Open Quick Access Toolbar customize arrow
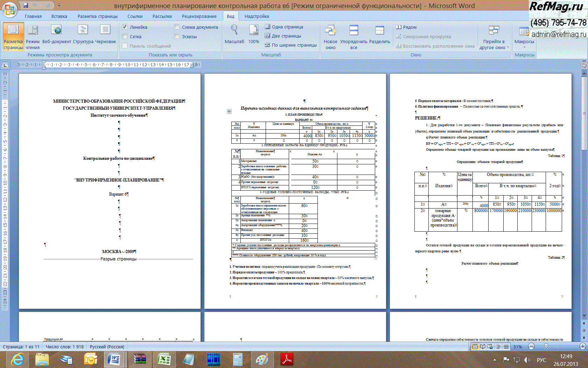This screenshot has width=588, height=368. pyautogui.click(x=59, y=6)
